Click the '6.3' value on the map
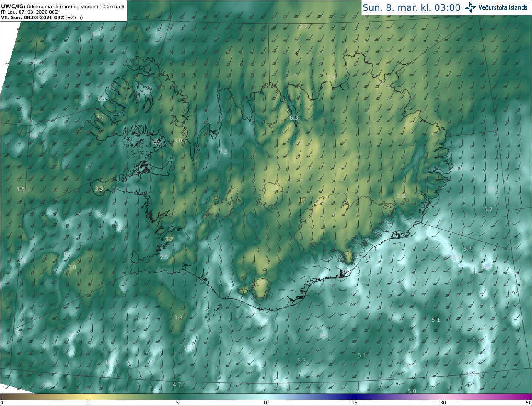 (x=294, y=118)
